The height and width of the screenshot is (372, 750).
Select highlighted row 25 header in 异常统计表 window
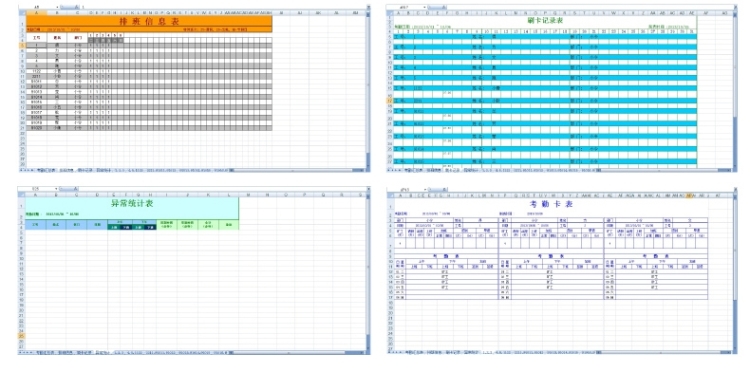[22, 336]
